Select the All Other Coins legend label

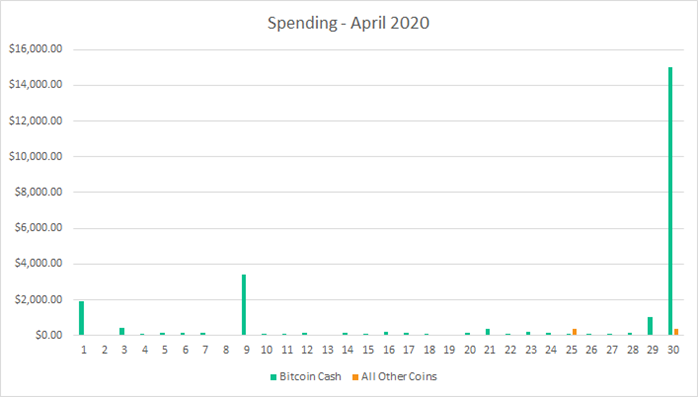tap(399, 377)
